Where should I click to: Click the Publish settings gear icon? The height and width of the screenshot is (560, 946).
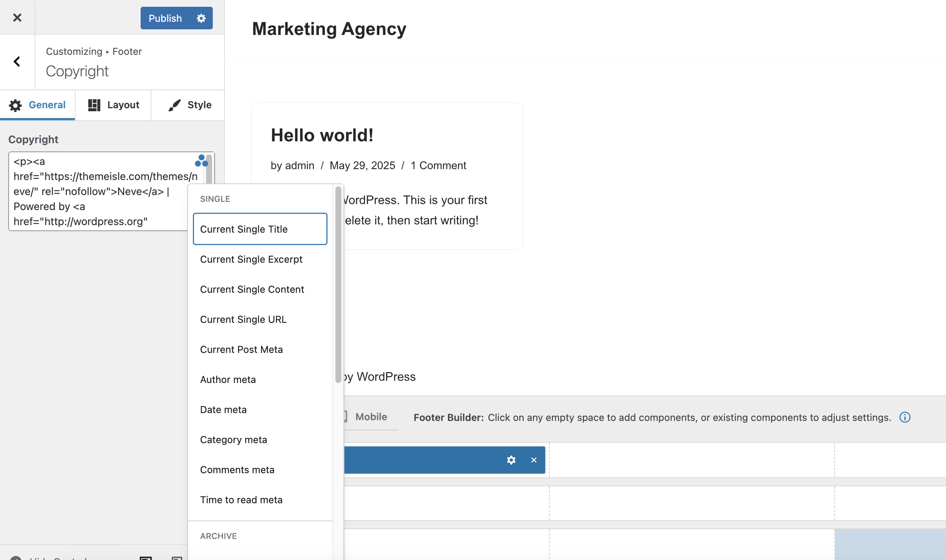(x=201, y=18)
